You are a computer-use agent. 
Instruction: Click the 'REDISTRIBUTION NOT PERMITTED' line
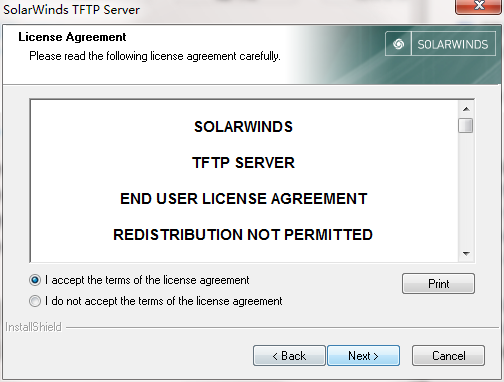pos(243,235)
